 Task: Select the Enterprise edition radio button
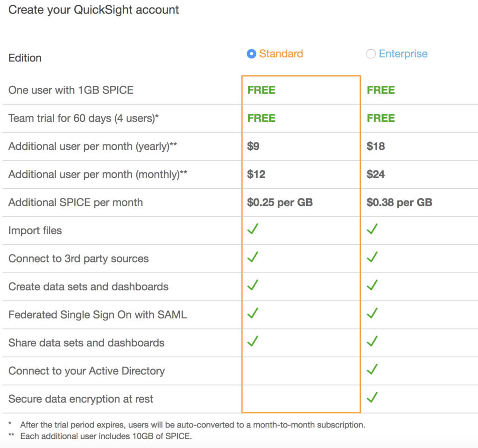pyautogui.click(x=371, y=54)
